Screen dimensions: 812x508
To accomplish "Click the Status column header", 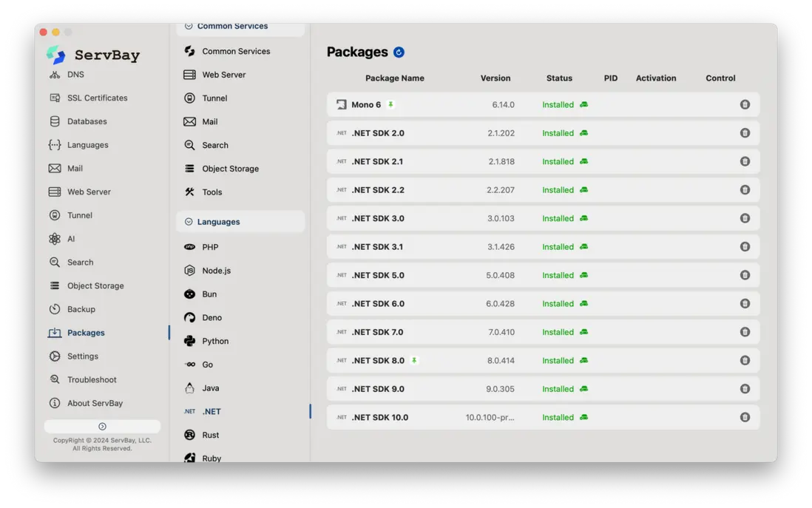I will [559, 78].
